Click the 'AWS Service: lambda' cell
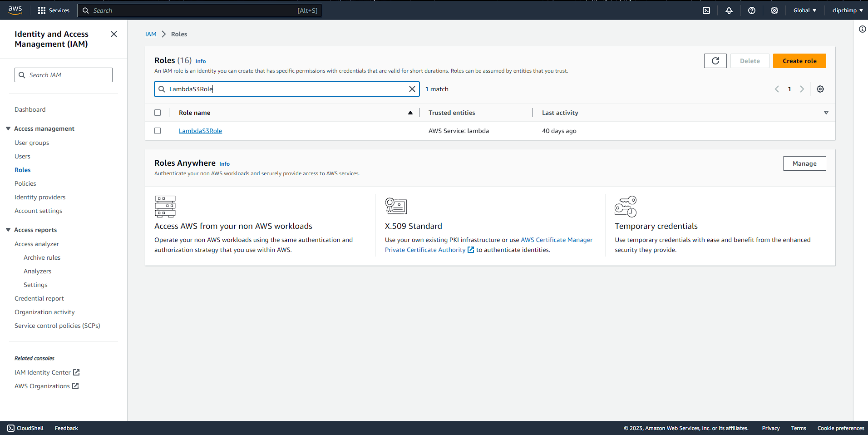Screen dimensions: 868x435 coord(459,131)
